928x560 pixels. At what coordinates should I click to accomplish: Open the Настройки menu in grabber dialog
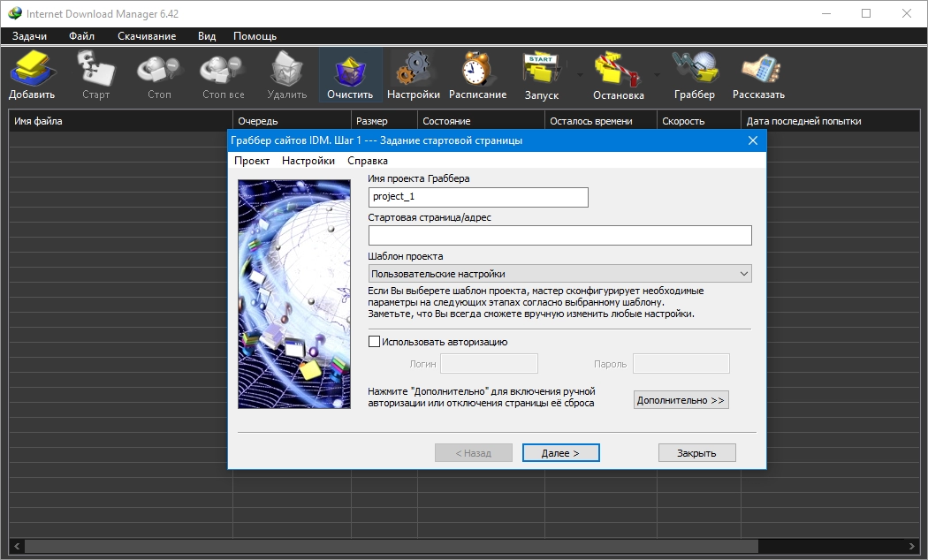coord(308,160)
